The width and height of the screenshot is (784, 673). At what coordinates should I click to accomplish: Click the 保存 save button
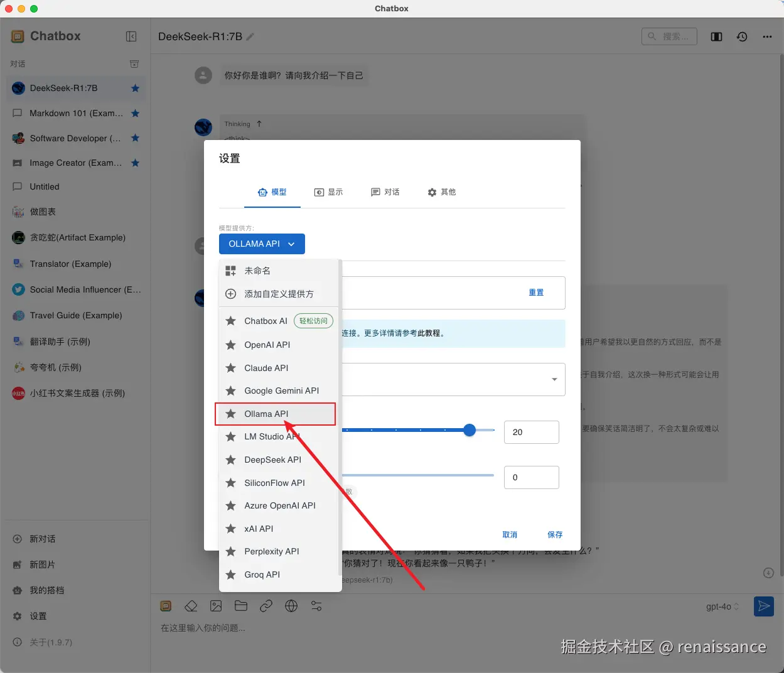point(555,535)
